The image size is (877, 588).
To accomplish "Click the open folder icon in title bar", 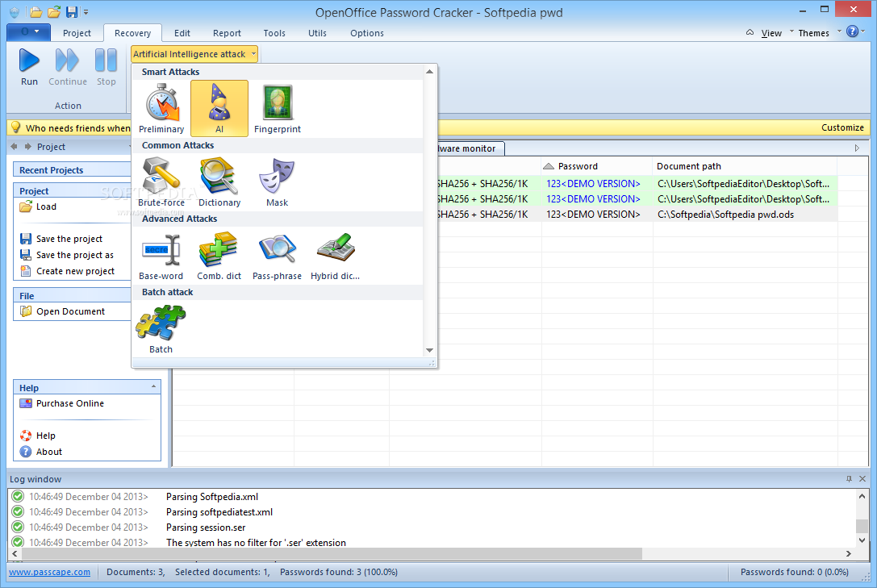I will pos(35,12).
